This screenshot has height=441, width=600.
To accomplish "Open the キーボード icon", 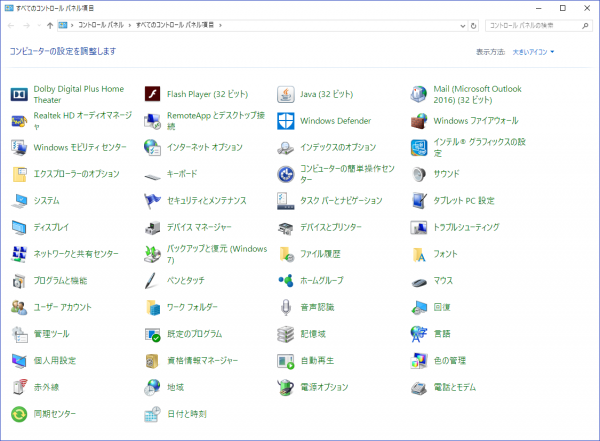I will (152, 176).
